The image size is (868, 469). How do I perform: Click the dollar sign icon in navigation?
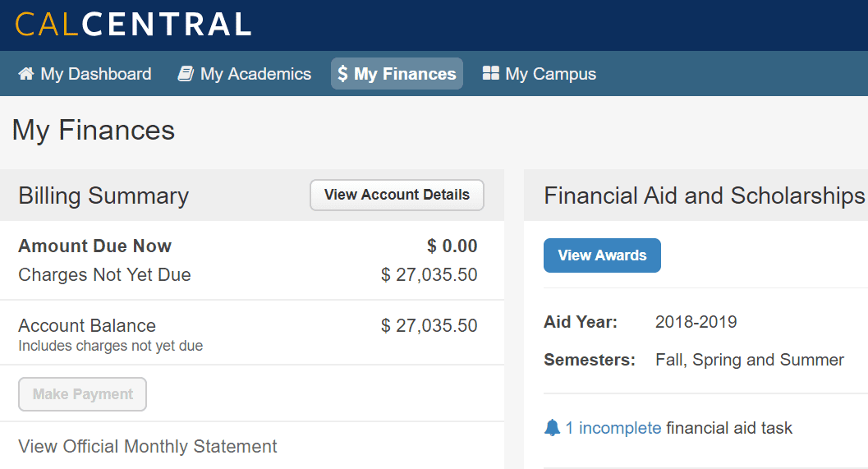342,74
